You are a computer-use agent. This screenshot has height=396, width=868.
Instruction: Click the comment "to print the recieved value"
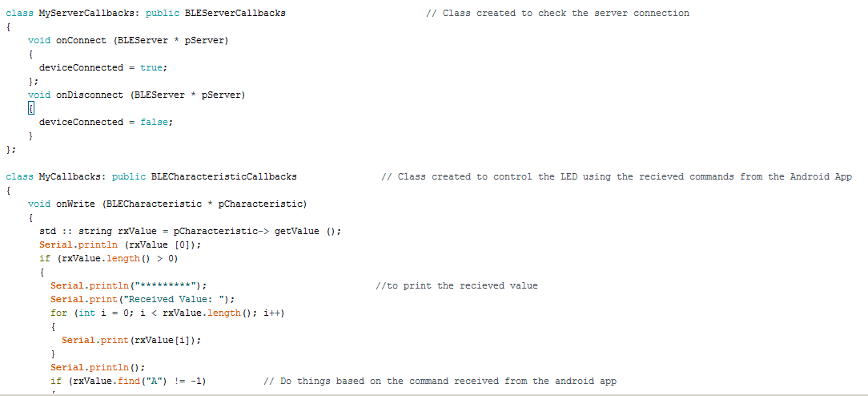click(x=456, y=285)
